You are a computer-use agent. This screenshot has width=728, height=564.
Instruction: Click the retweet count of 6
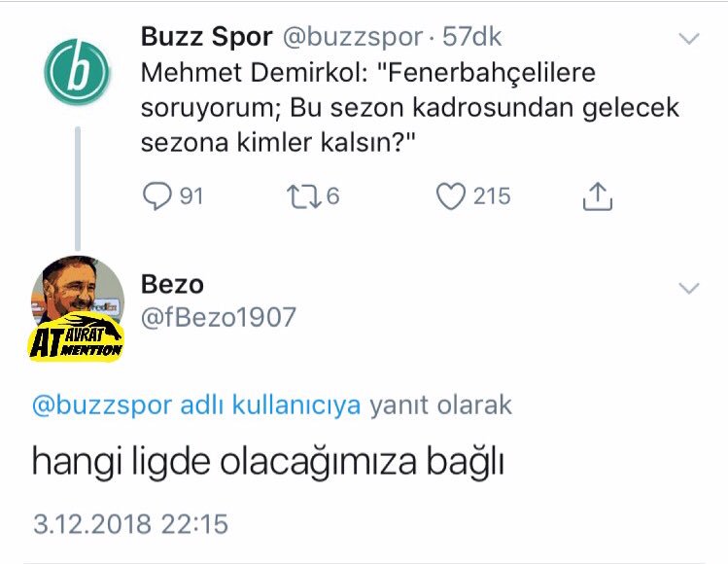point(332,196)
